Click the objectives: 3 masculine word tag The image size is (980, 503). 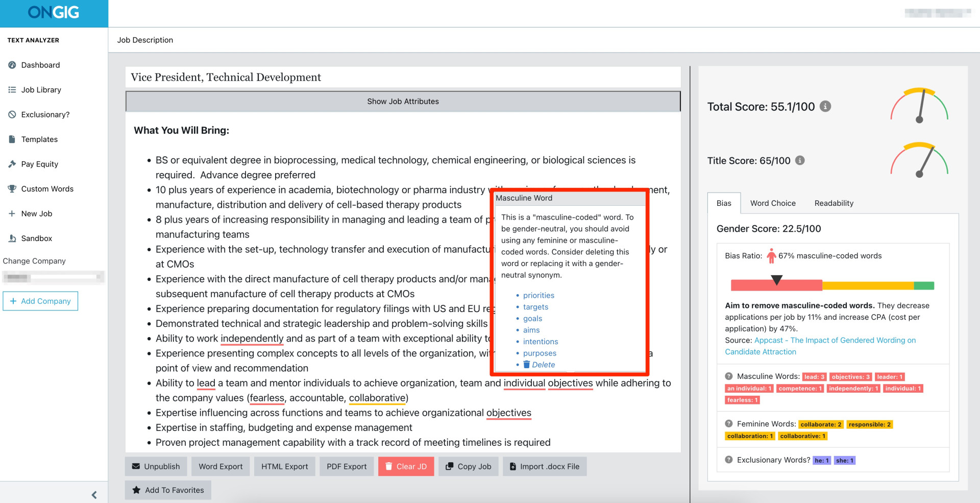tap(850, 377)
